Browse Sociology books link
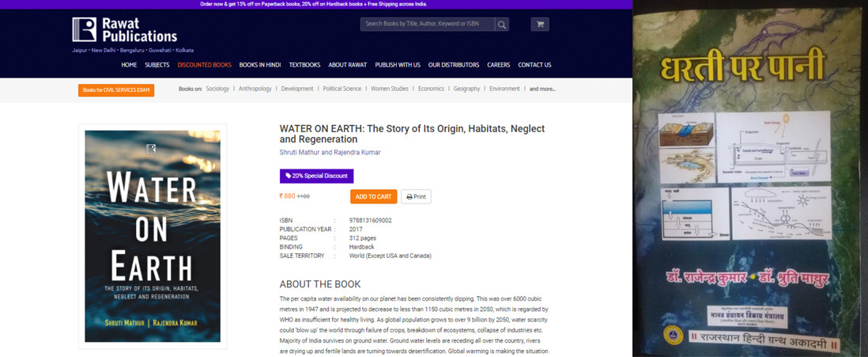868x357 pixels. [217, 89]
